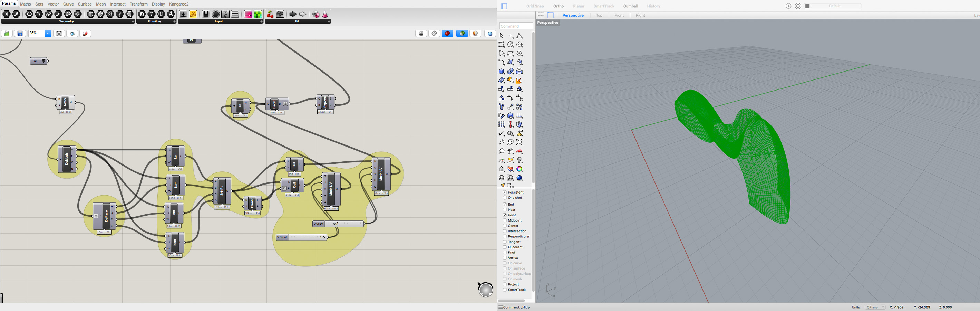Toggle the Grid Snap modeling aid

tap(535, 6)
